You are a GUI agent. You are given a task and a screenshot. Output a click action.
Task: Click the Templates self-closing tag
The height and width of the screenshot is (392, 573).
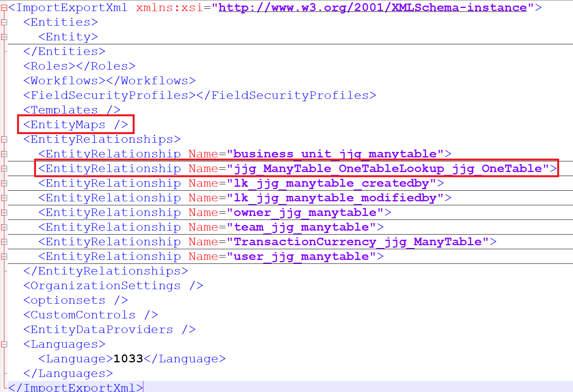(x=72, y=110)
